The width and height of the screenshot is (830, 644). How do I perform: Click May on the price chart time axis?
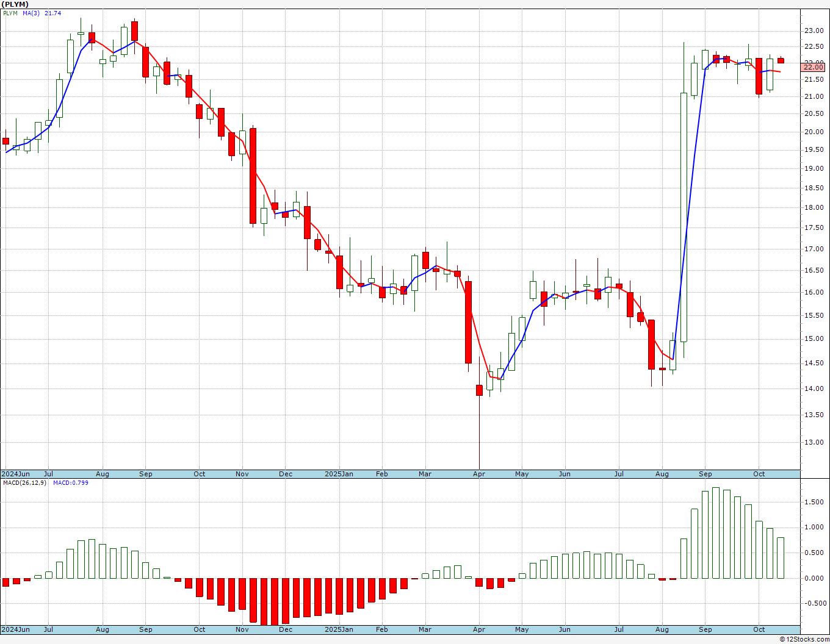[x=522, y=474]
